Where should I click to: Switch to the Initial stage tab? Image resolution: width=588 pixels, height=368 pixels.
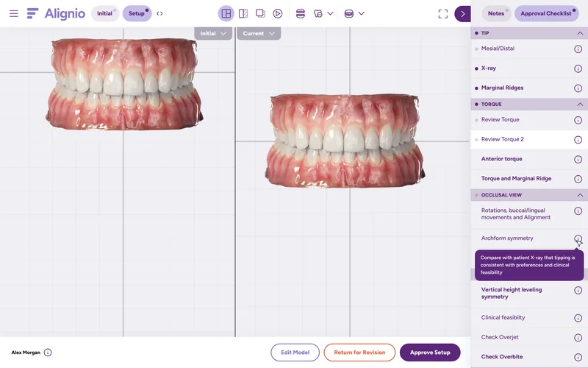(x=105, y=13)
